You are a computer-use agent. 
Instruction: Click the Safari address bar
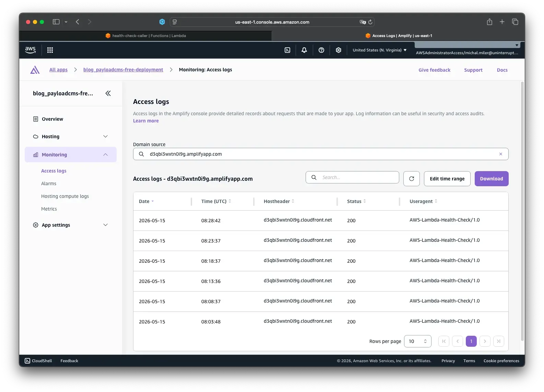point(272,22)
